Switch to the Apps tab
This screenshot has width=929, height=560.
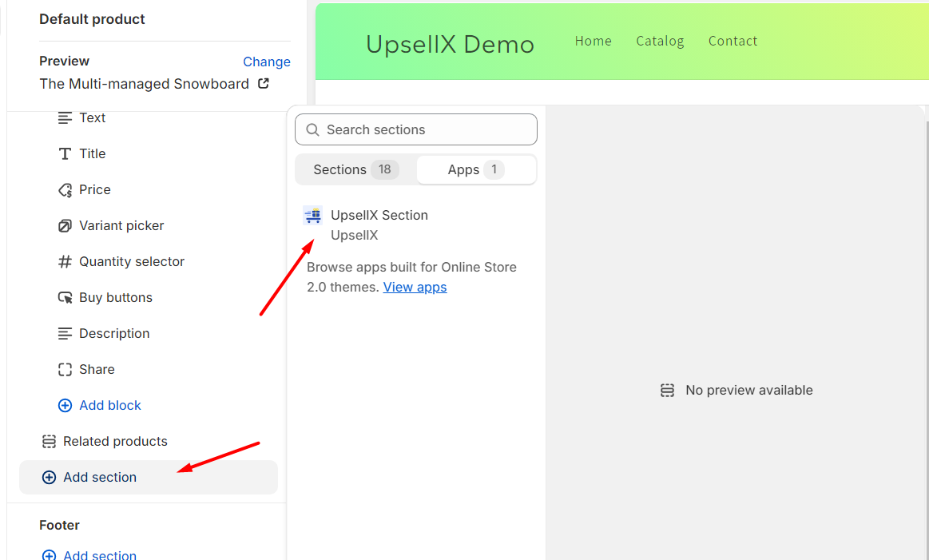(476, 169)
